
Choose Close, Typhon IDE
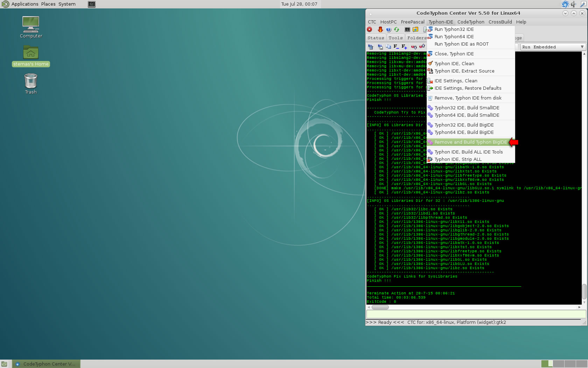(x=471, y=54)
